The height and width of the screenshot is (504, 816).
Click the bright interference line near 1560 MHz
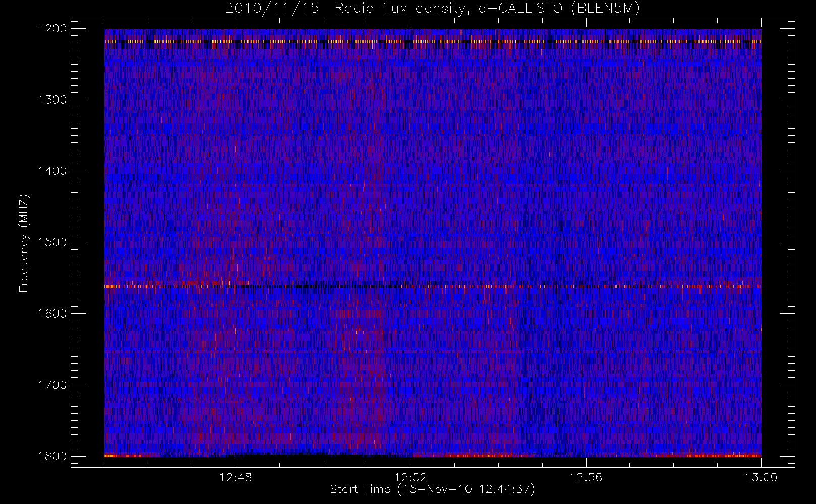[433, 286]
